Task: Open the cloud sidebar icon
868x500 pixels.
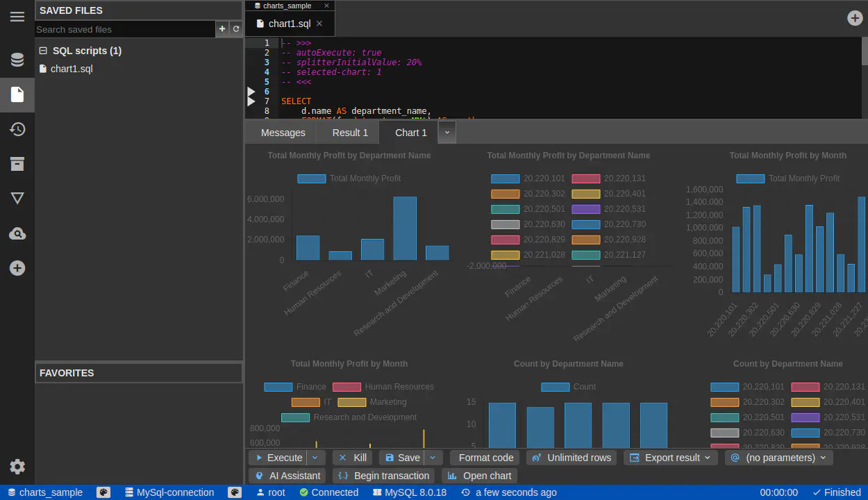Action: pyautogui.click(x=17, y=234)
